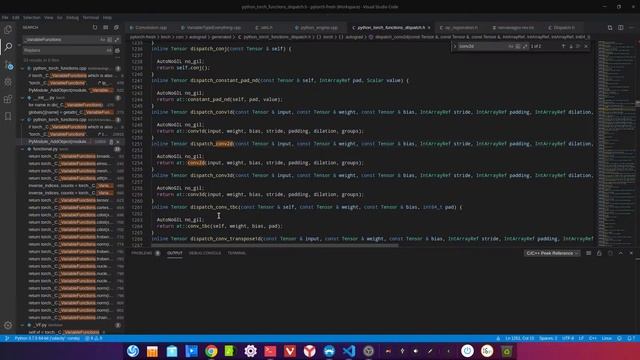
Task: Click the Split Editor icon
Action: [x=620, y=27]
